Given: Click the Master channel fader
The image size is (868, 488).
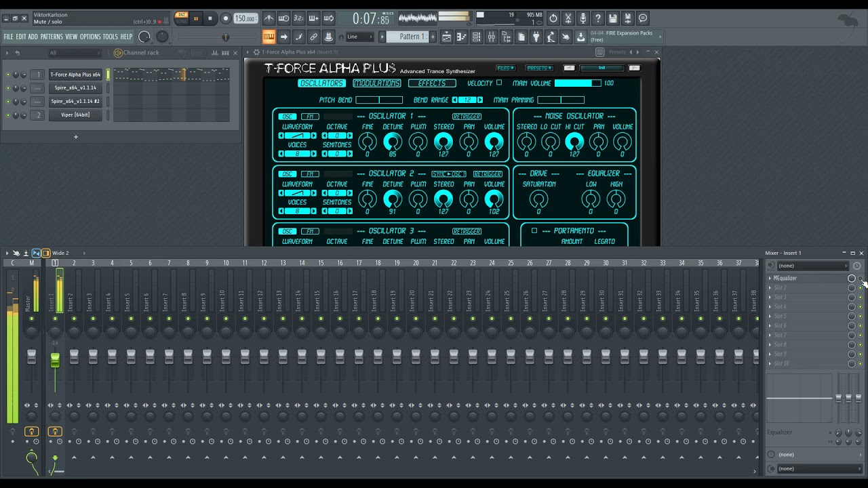Looking at the screenshot, I should pos(31,357).
